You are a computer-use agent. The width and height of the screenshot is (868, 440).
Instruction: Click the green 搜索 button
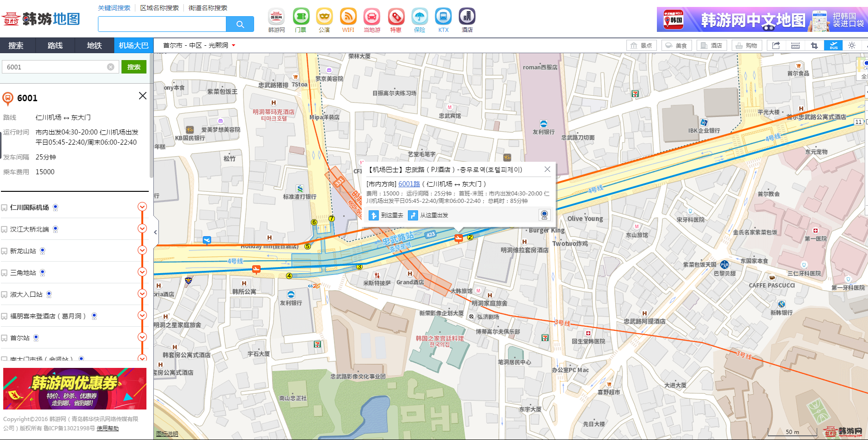pos(134,67)
